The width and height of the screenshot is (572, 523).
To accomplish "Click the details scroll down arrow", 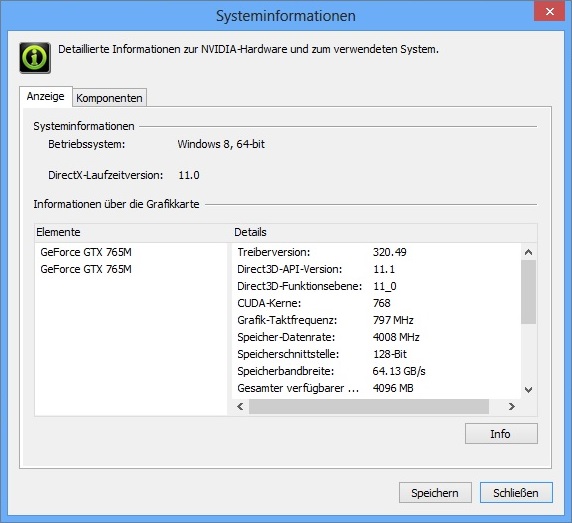I will 528,390.
